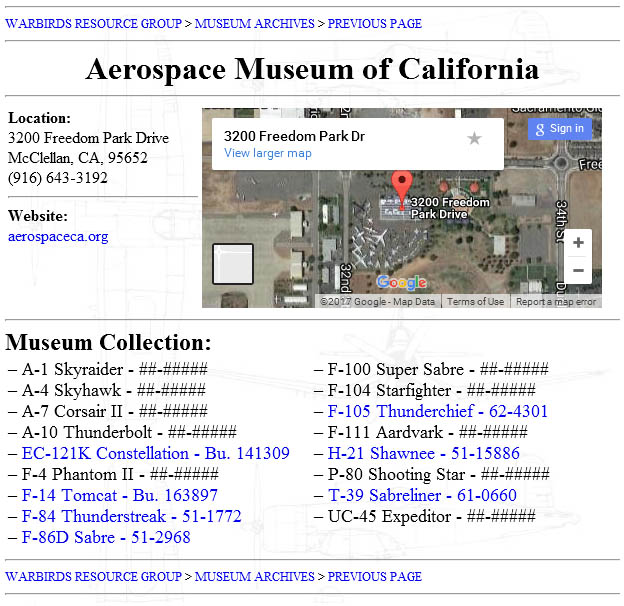Open F-105 Thunderchief 62-4301 link

437,411
